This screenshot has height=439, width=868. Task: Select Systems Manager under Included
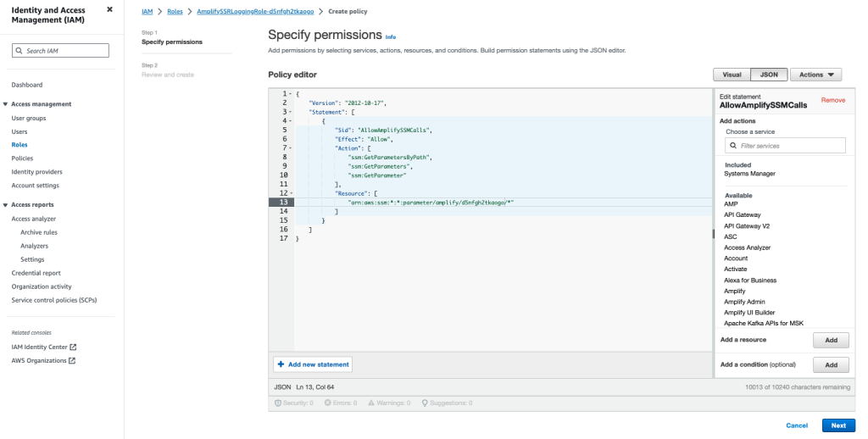[749, 174]
